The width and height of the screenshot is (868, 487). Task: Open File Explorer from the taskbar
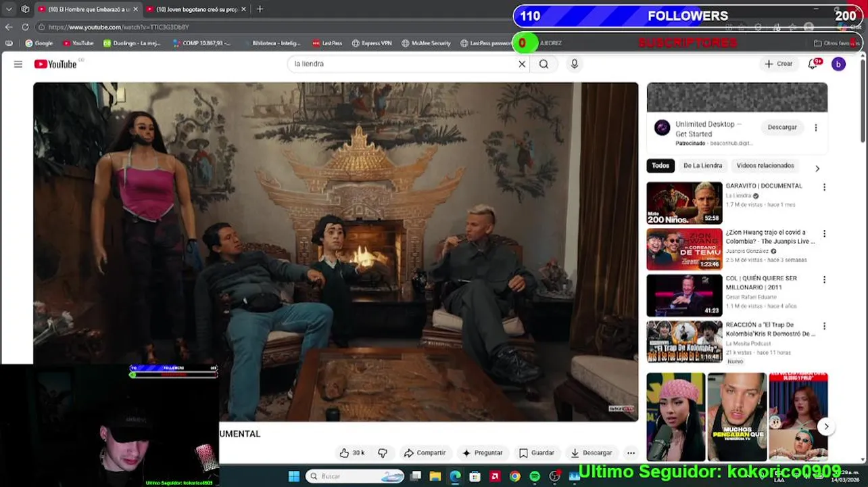(435, 476)
